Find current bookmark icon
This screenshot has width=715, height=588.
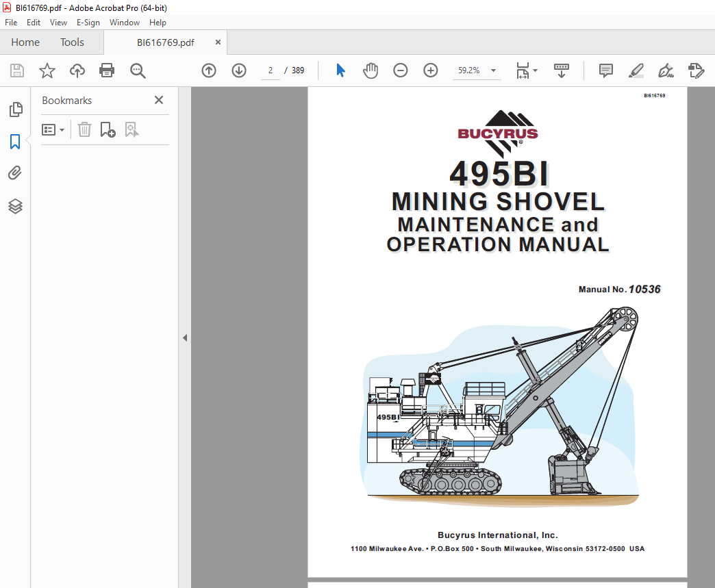[x=131, y=129]
